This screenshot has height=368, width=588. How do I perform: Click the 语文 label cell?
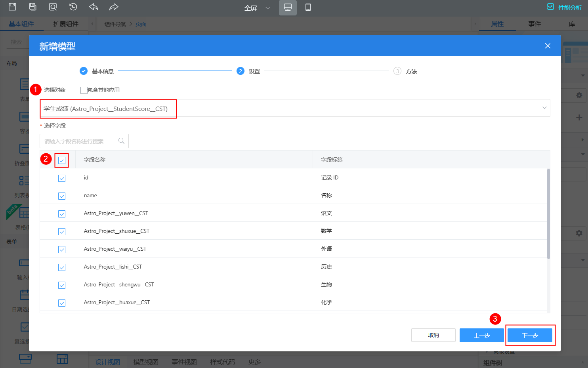[326, 213]
